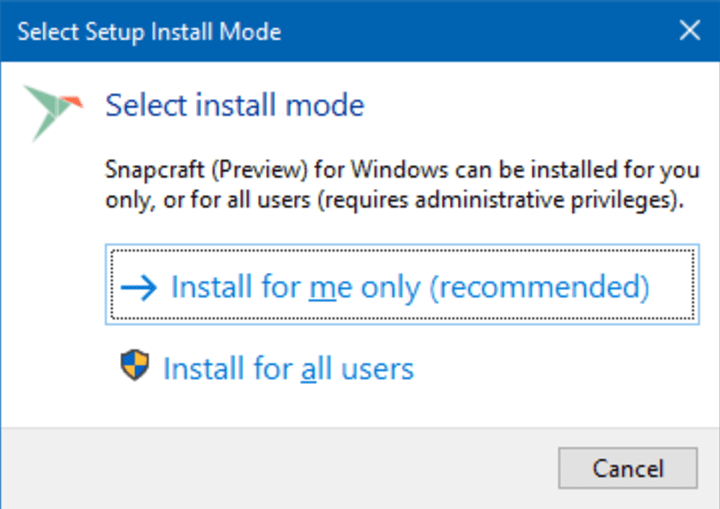Close the dialog with the X button
This screenshot has height=509, width=720.
point(690,31)
